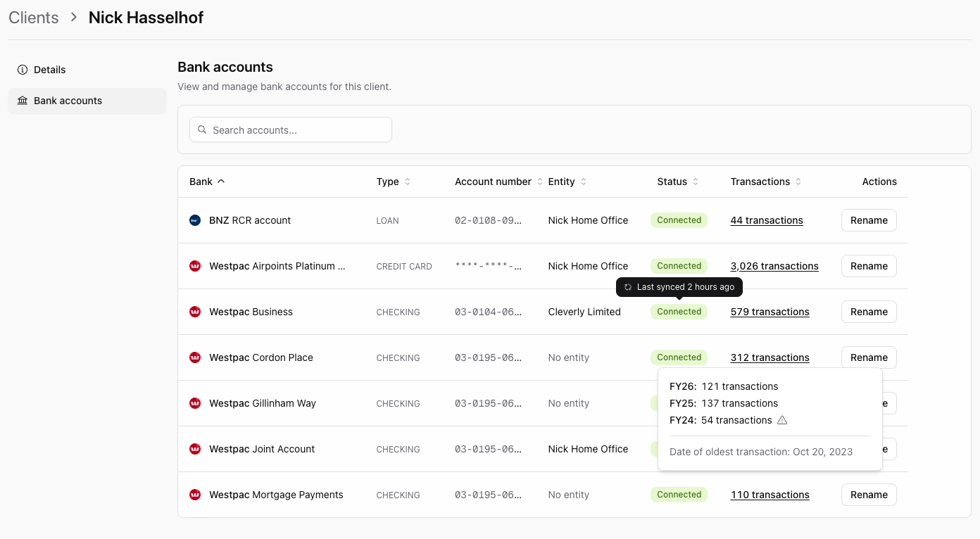This screenshot has width=980, height=539.
Task: Click the info icon next to Details
Action: point(23,70)
